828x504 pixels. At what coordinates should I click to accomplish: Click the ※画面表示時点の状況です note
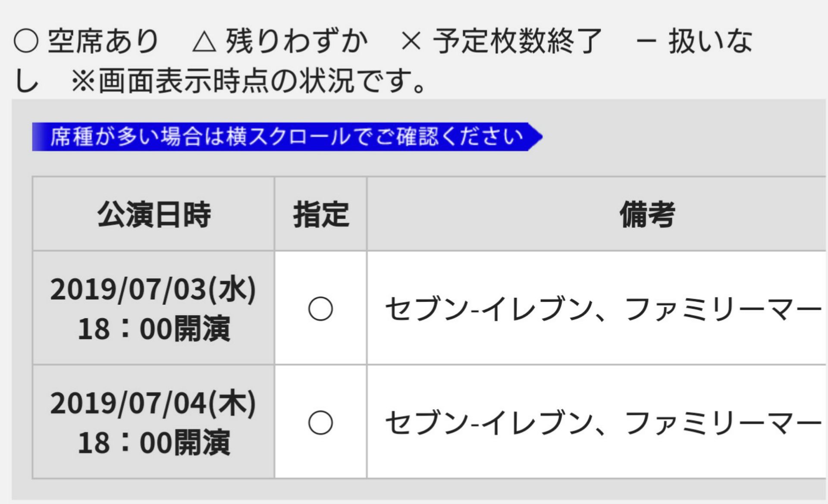click(x=249, y=81)
